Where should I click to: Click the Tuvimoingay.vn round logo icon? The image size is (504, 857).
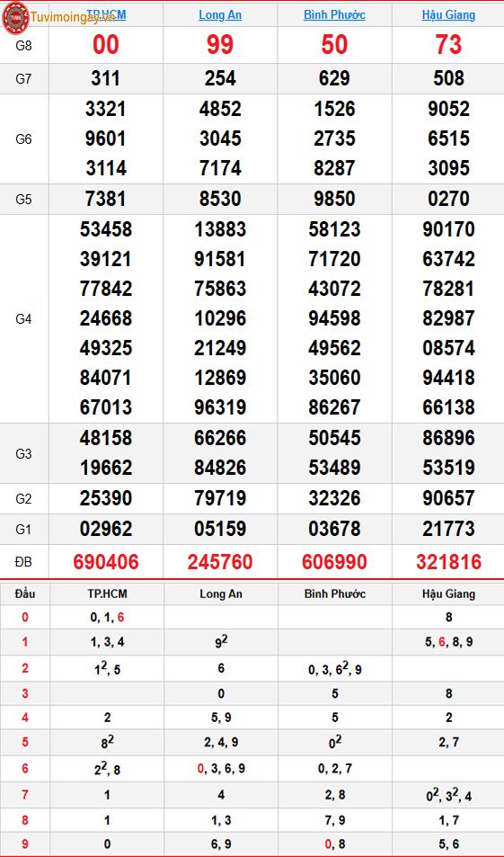point(15,17)
